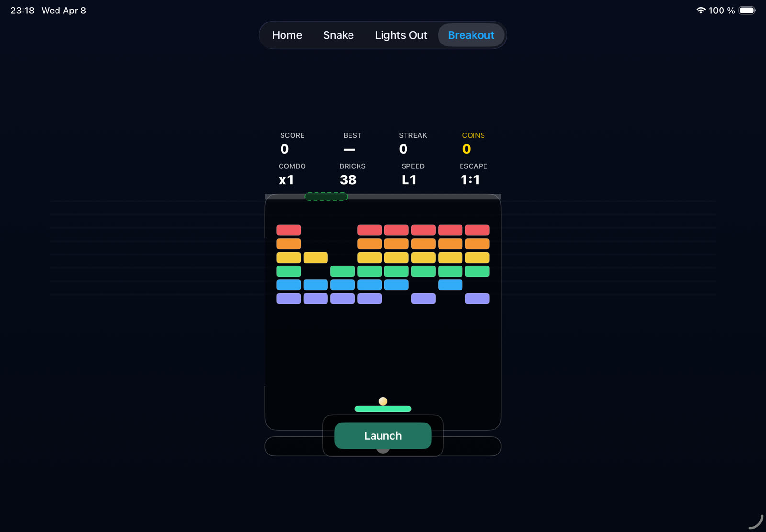Tap the leftmost orange brick
The height and width of the screenshot is (532, 766).
289,244
